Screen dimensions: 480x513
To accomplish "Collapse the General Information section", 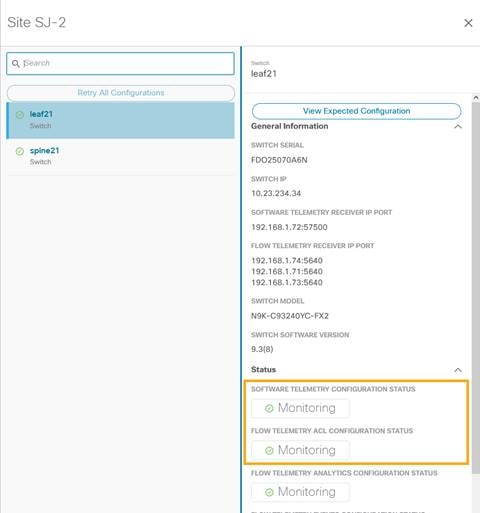I will click(458, 126).
